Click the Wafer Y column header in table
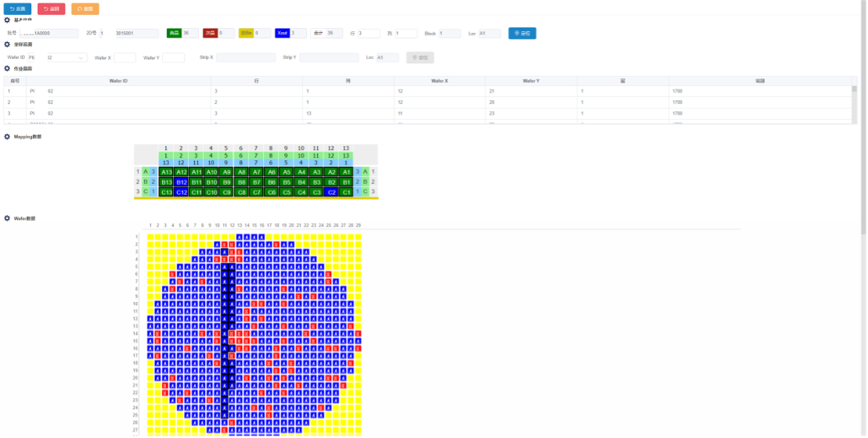 click(531, 81)
